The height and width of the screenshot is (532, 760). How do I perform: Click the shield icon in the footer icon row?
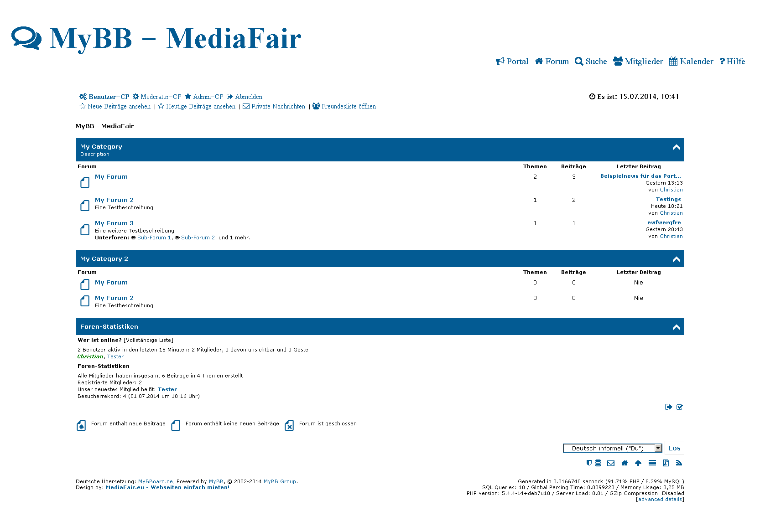589,463
